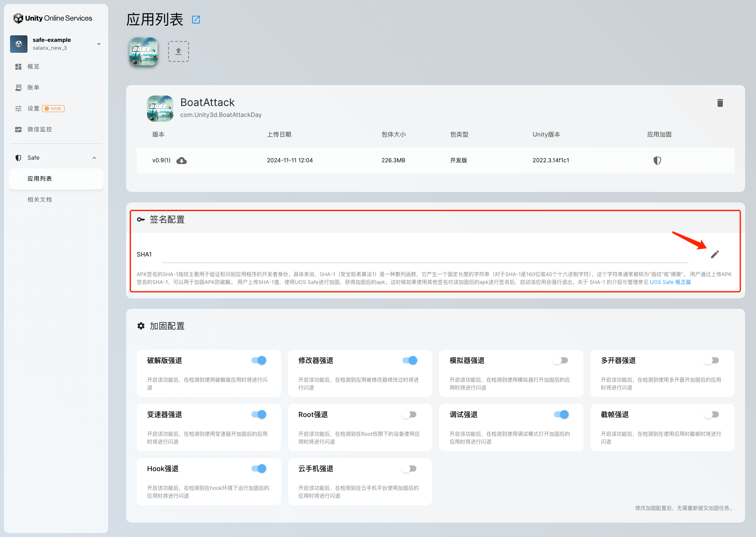Expand the safe-example project dropdown
Viewport: 756px width, 537px height.
pos(99,44)
